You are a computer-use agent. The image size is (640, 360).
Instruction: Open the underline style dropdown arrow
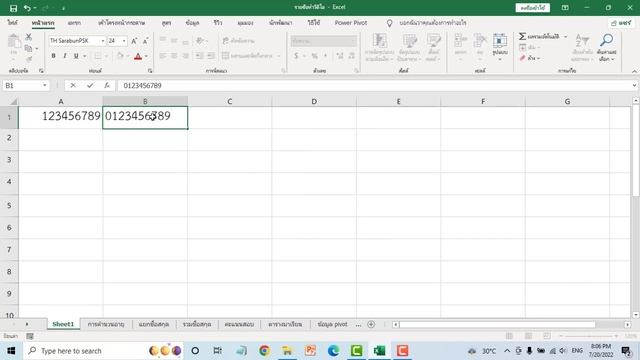coord(84,56)
